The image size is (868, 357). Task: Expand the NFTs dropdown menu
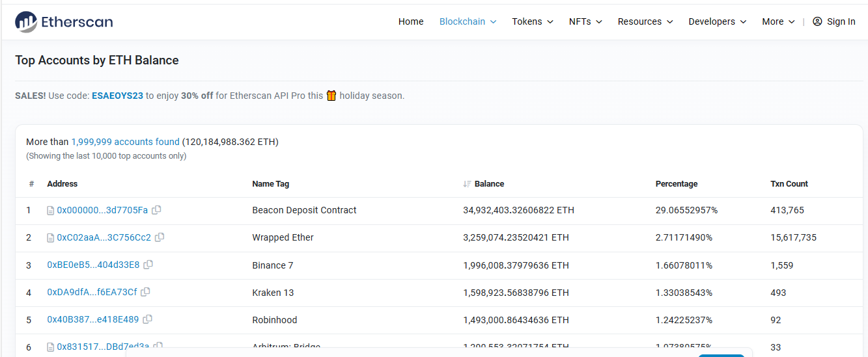pos(585,21)
